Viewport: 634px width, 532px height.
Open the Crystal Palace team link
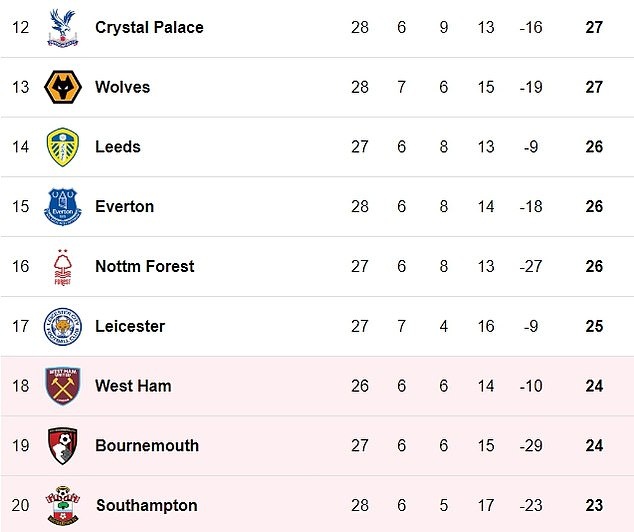coord(149,28)
